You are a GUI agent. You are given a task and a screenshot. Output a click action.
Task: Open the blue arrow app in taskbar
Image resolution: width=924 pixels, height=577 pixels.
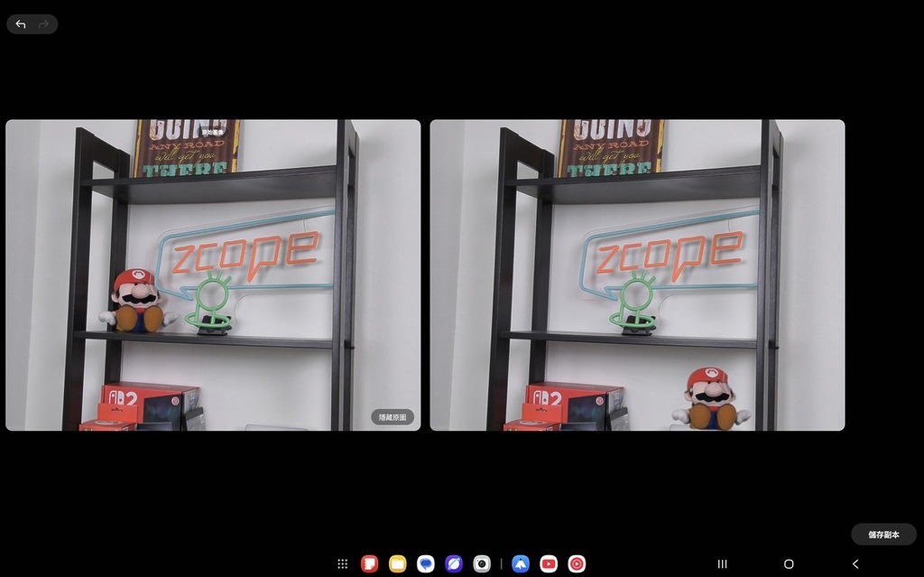(521, 564)
